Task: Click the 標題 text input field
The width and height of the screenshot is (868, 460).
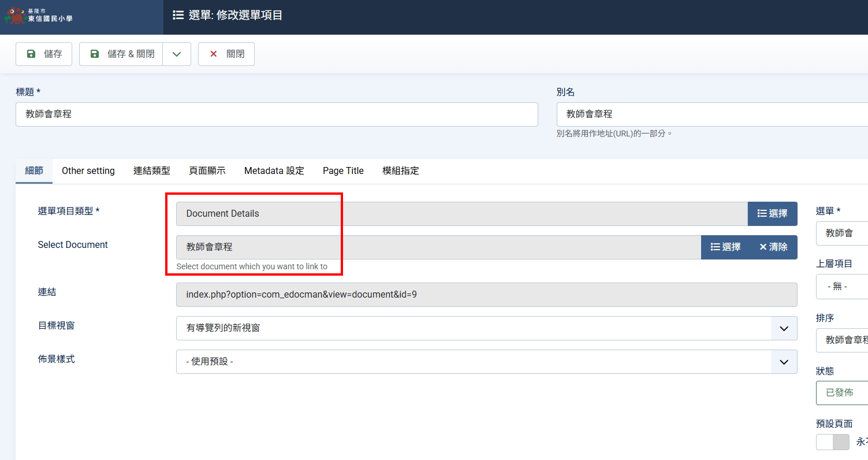Action: [277, 114]
